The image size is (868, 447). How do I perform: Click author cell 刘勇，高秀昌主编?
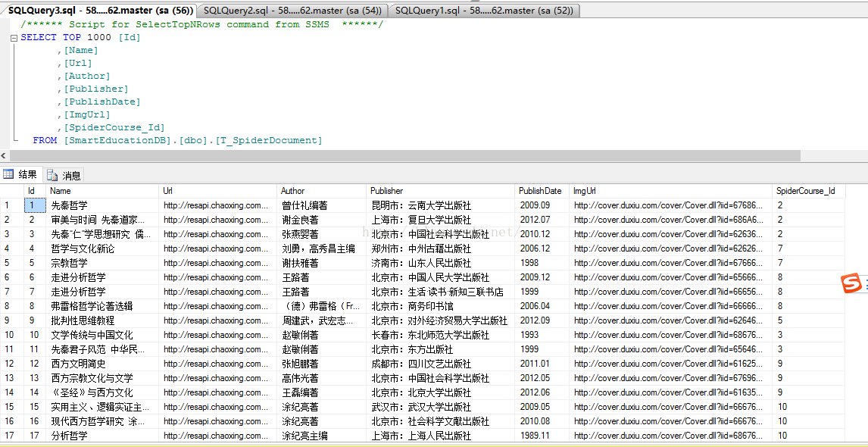(322, 249)
